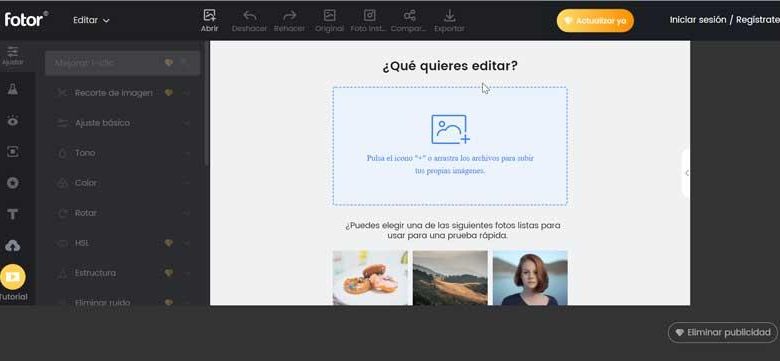Click the Eliminar publicidad button
Image resolution: width=780 pixels, height=361 pixels.
[x=722, y=333]
